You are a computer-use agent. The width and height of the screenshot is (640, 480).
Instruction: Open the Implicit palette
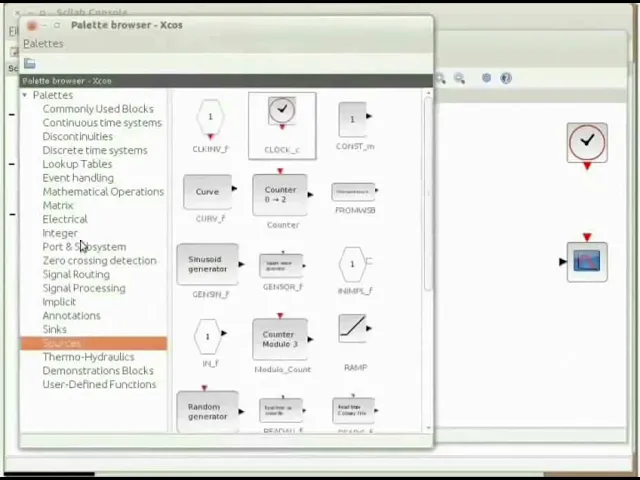click(59, 302)
